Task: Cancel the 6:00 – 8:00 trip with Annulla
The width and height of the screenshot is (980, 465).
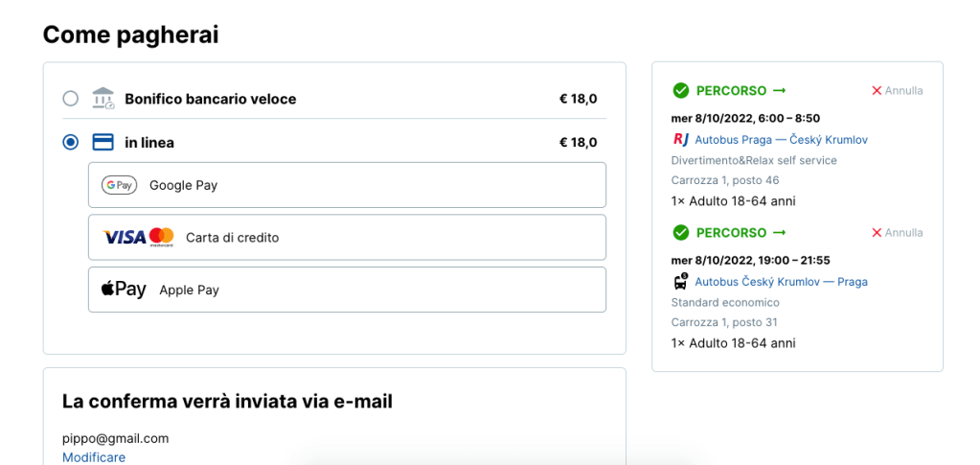Action: tap(897, 90)
